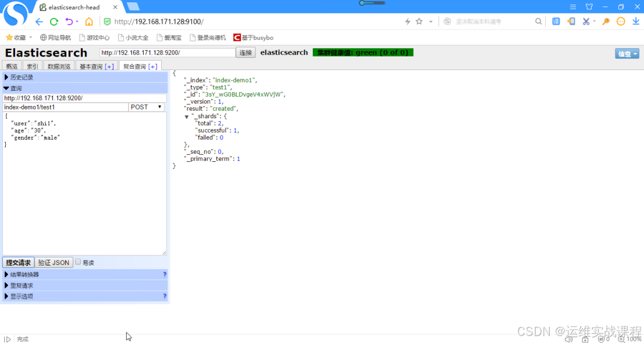
Task: Open the browser hamburger menu
Action: pyautogui.click(x=573, y=6)
